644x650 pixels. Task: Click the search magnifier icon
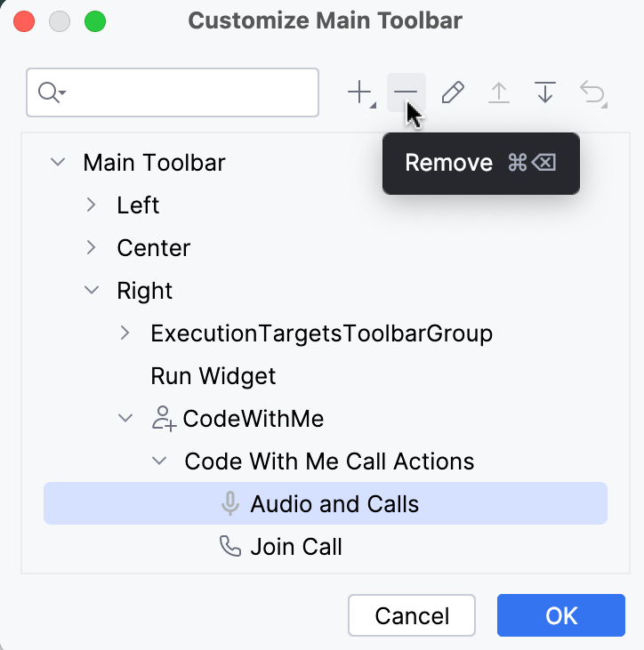pos(51,92)
